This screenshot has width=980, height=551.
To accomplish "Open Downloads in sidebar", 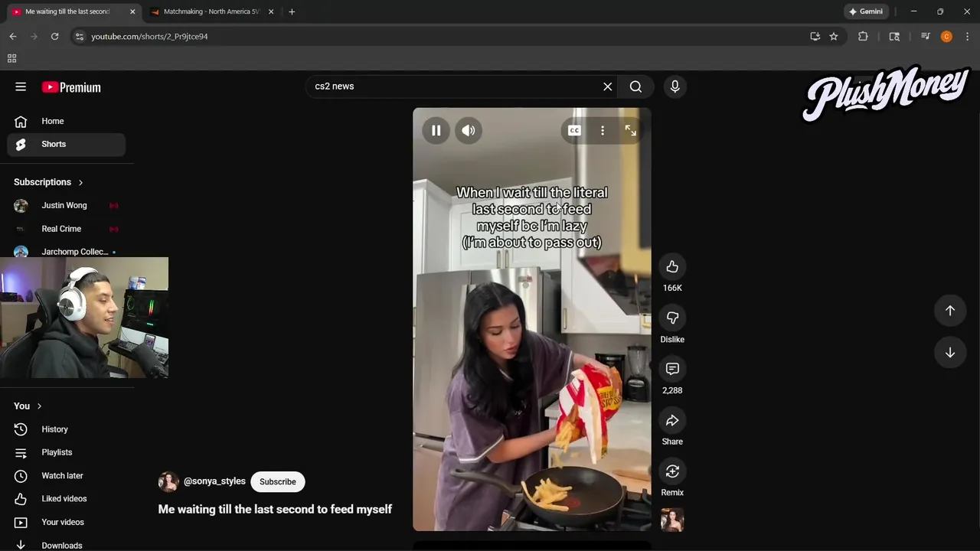I will pos(67,545).
